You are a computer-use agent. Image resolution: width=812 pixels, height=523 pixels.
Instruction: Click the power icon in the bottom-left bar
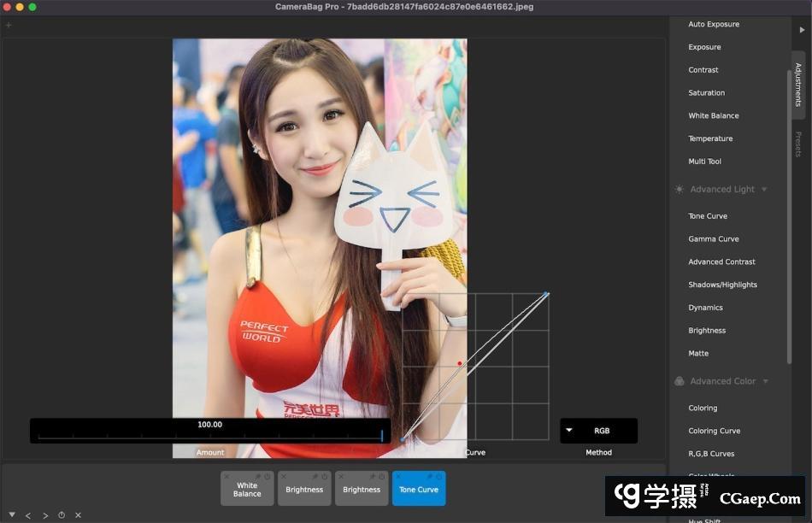click(x=62, y=515)
